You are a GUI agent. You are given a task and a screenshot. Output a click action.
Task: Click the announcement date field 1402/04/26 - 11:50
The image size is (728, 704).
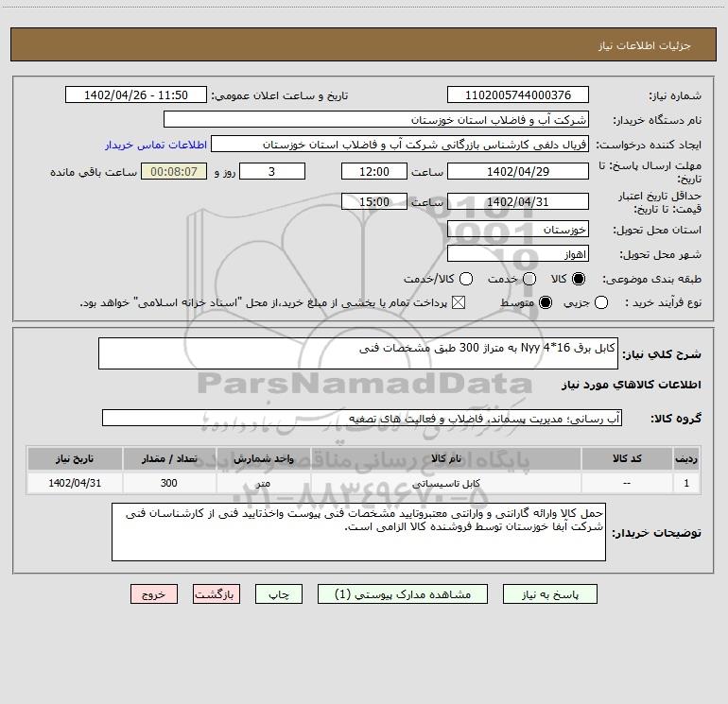[136, 95]
